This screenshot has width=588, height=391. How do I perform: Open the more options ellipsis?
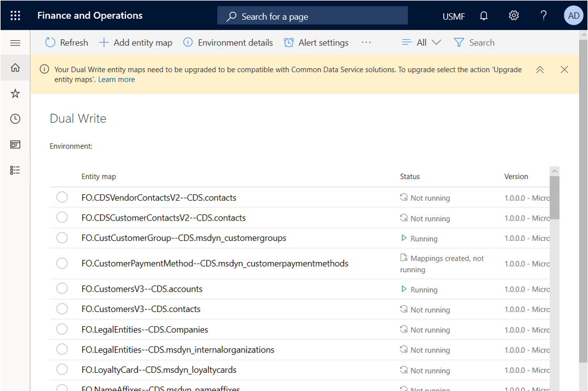click(366, 43)
